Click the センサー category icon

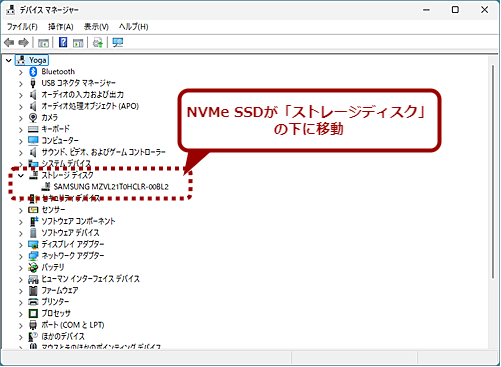point(33,210)
